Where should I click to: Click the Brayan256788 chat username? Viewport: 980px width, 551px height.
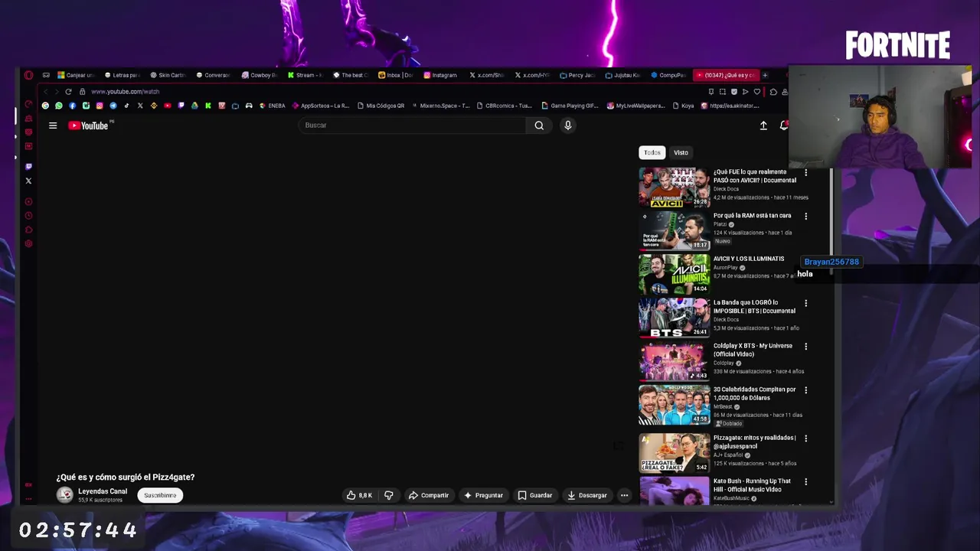(831, 262)
